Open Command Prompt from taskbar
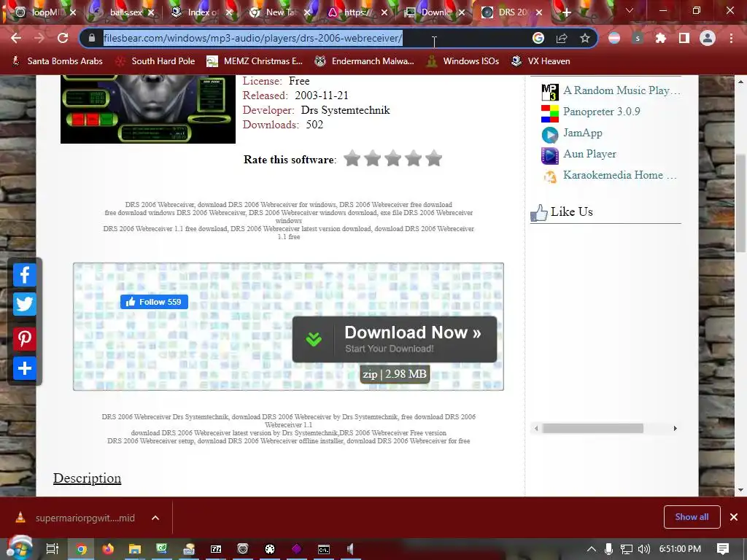The height and width of the screenshot is (560, 747). pyautogui.click(x=323, y=549)
